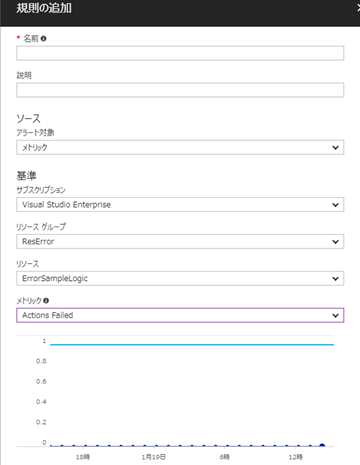
Task: Click the 6時 label on chart time axis
Action: [224, 457]
